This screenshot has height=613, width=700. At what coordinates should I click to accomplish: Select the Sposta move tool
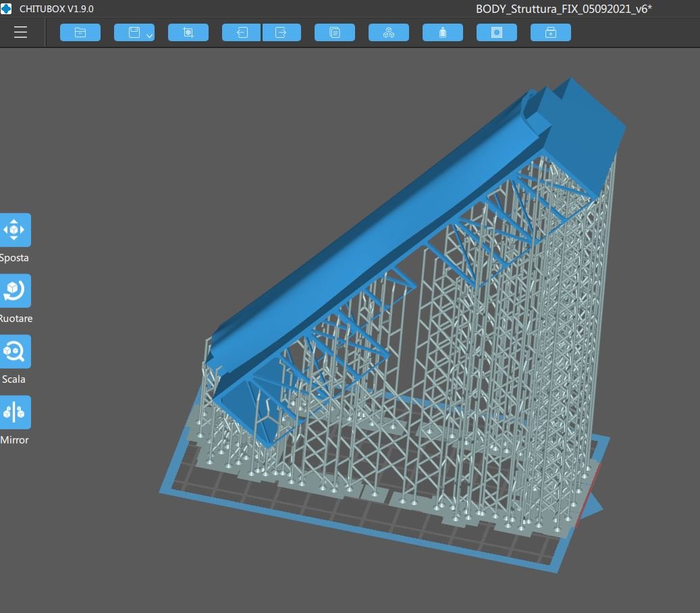click(14, 230)
